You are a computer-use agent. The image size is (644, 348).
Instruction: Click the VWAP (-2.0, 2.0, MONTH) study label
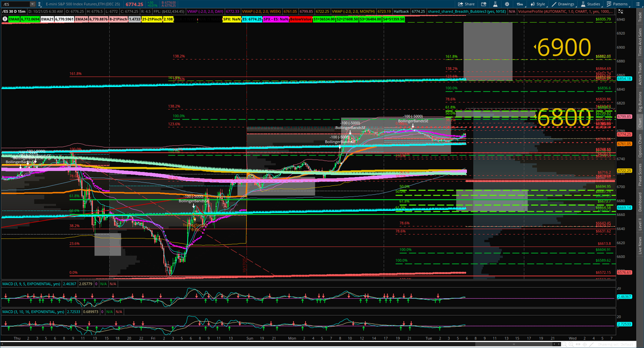click(353, 11)
